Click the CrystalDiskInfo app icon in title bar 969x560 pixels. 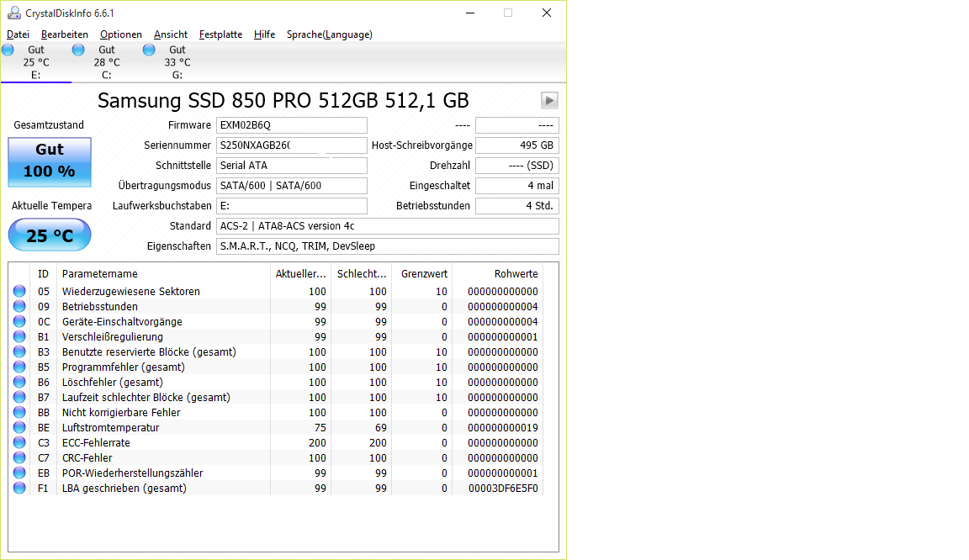(x=13, y=13)
